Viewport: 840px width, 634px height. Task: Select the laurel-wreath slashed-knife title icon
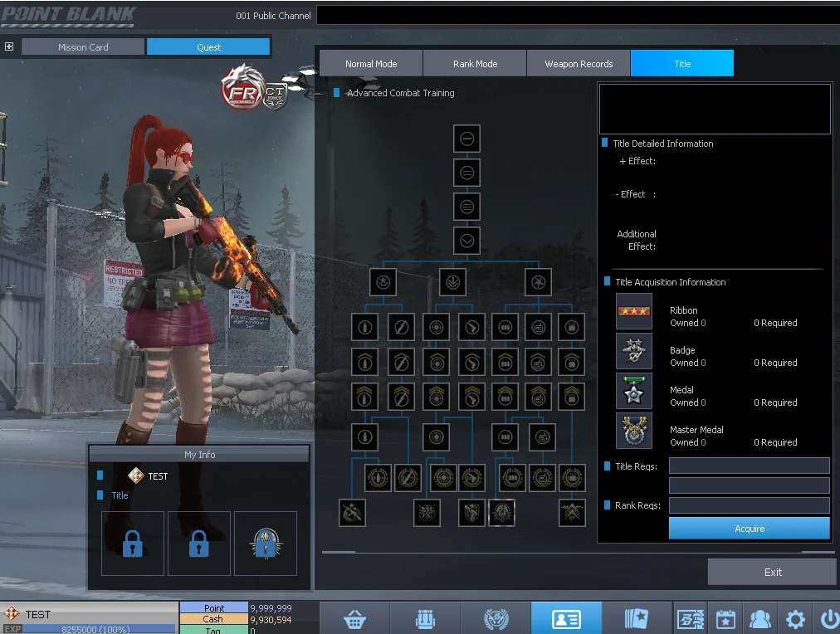(408, 478)
